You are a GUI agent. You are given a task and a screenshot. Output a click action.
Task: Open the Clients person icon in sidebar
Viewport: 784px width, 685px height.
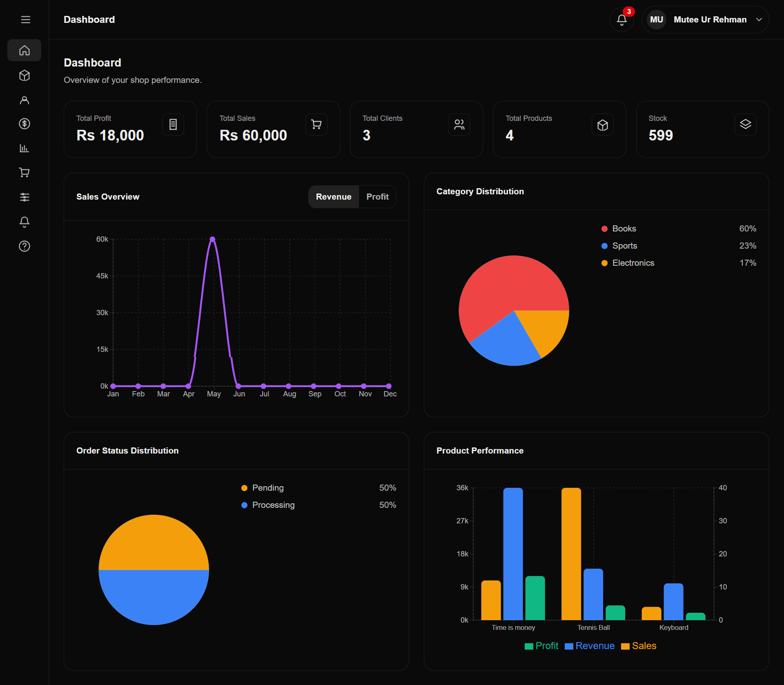(x=24, y=100)
